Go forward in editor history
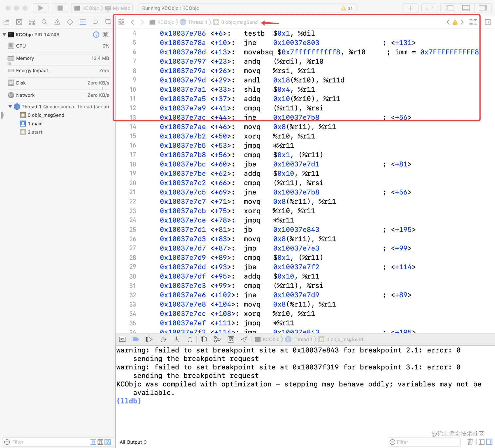495x448 pixels. 142,22
